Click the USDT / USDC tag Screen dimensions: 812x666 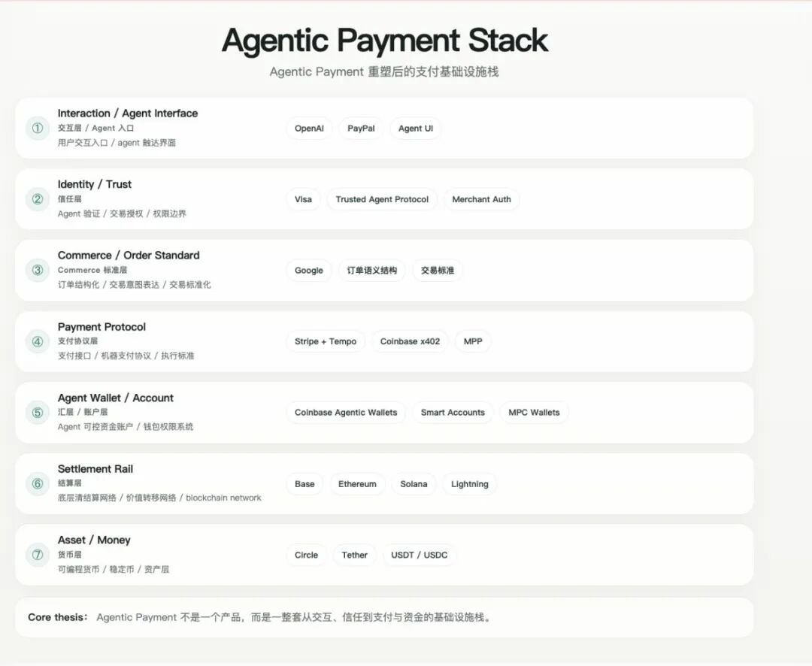(420, 556)
